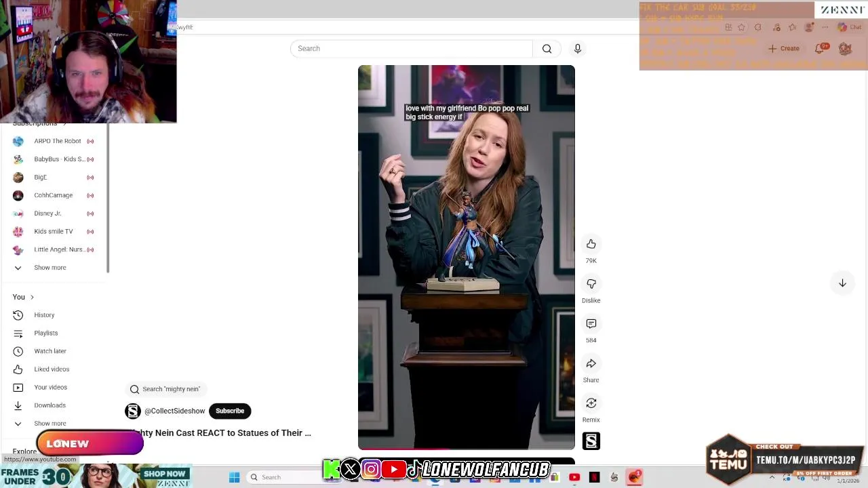Start voice search with the microphone icon
Viewport: 868px width, 488px height.
pyautogui.click(x=578, y=49)
